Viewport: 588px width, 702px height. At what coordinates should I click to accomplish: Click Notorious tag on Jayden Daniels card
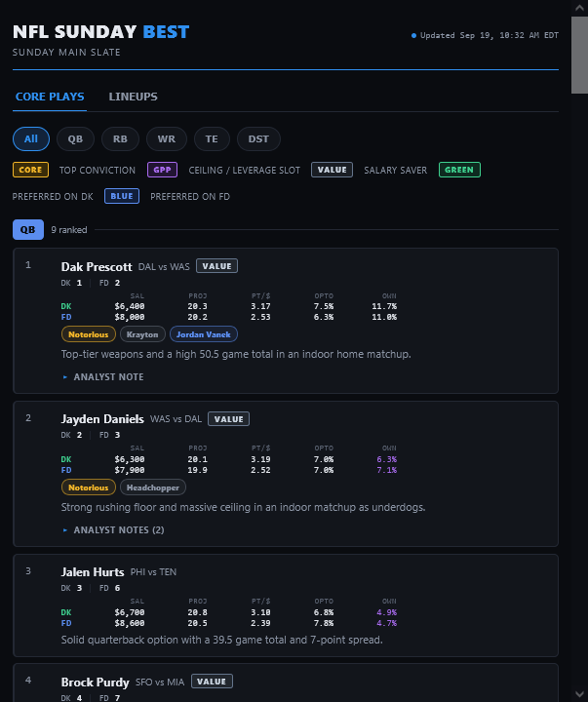point(88,487)
